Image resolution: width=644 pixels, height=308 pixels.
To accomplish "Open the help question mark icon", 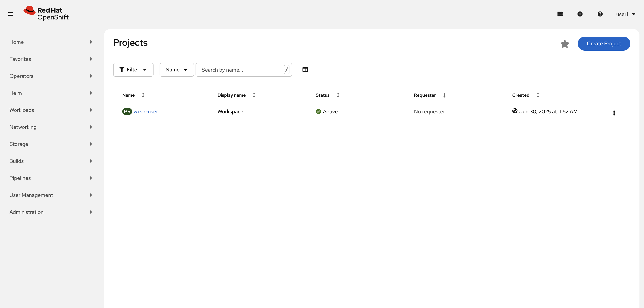I will point(600,14).
